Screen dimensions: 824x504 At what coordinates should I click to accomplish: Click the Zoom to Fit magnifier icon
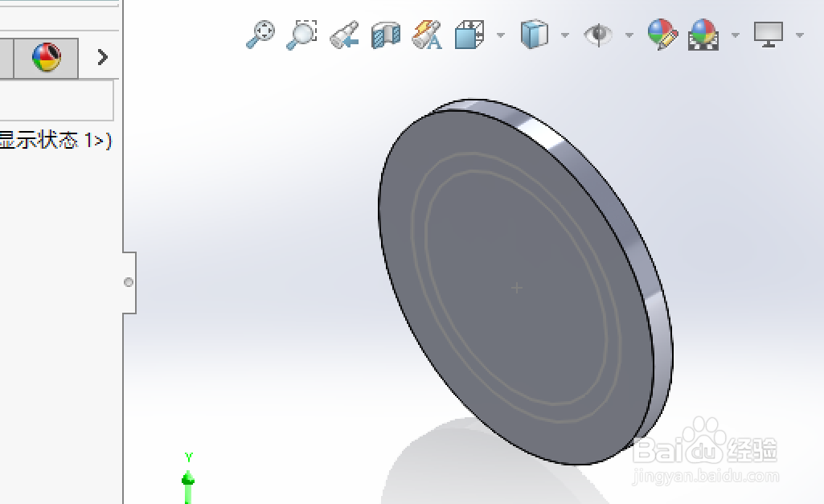[260, 35]
